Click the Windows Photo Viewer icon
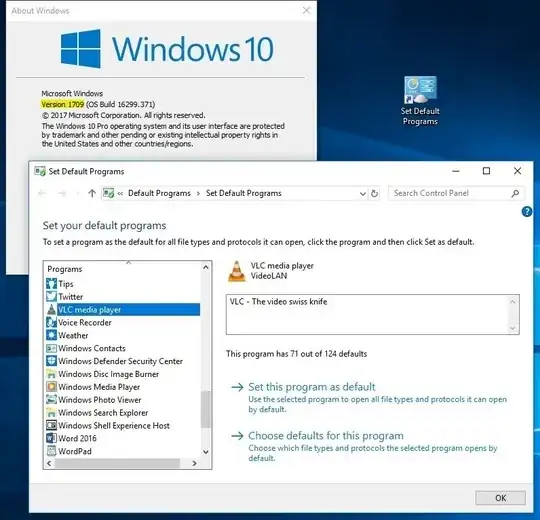The width and height of the screenshot is (540, 520). [51, 399]
